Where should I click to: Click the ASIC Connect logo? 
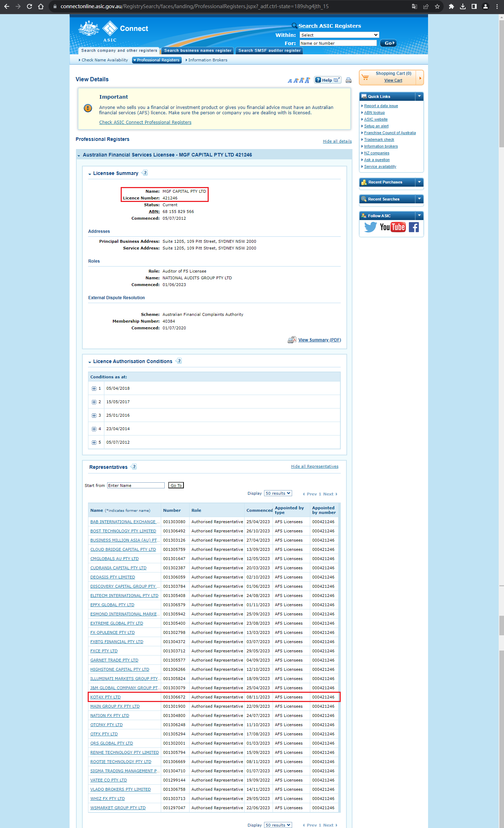pos(114,31)
